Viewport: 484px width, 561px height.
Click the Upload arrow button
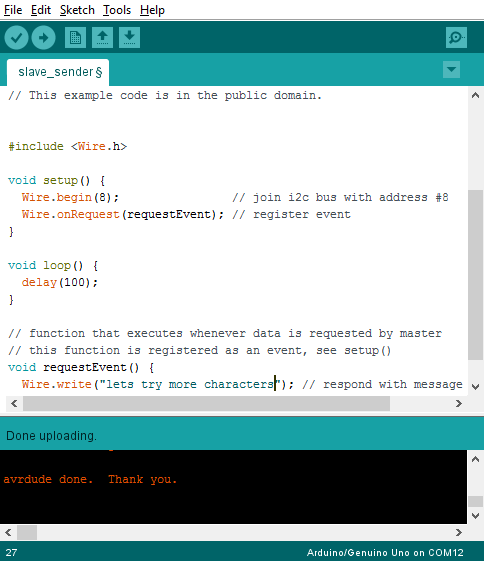tap(43, 38)
